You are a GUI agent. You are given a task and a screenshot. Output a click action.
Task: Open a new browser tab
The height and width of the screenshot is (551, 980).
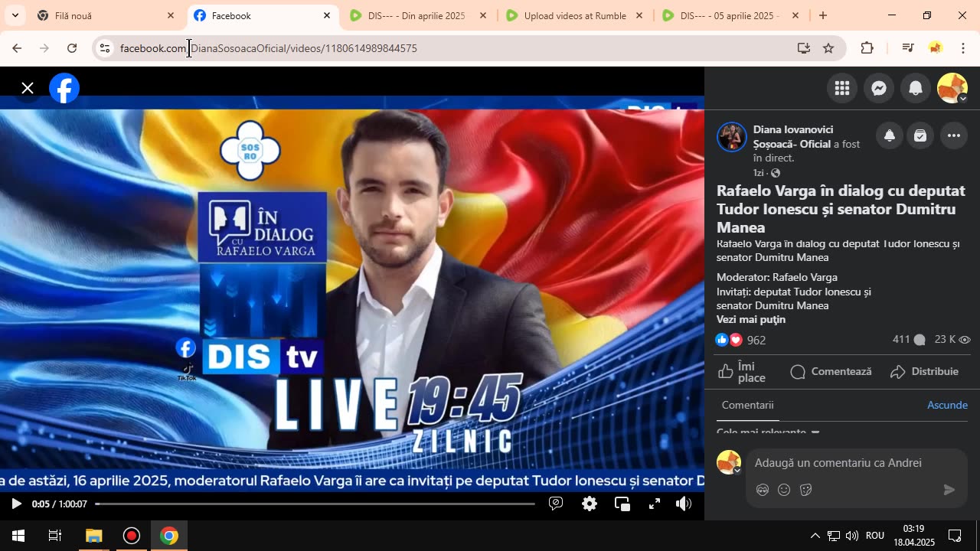click(823, 15)
